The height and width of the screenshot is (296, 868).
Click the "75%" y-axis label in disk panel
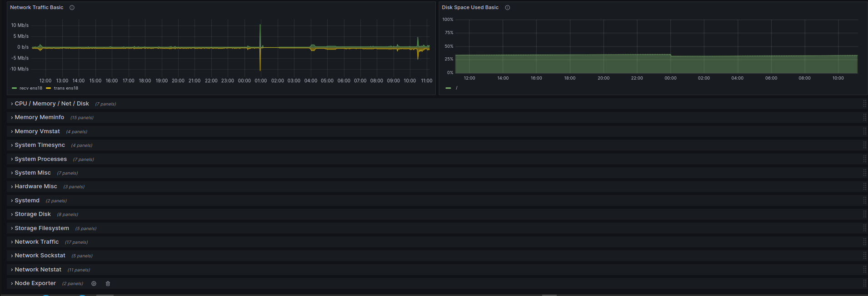[449, 33]
